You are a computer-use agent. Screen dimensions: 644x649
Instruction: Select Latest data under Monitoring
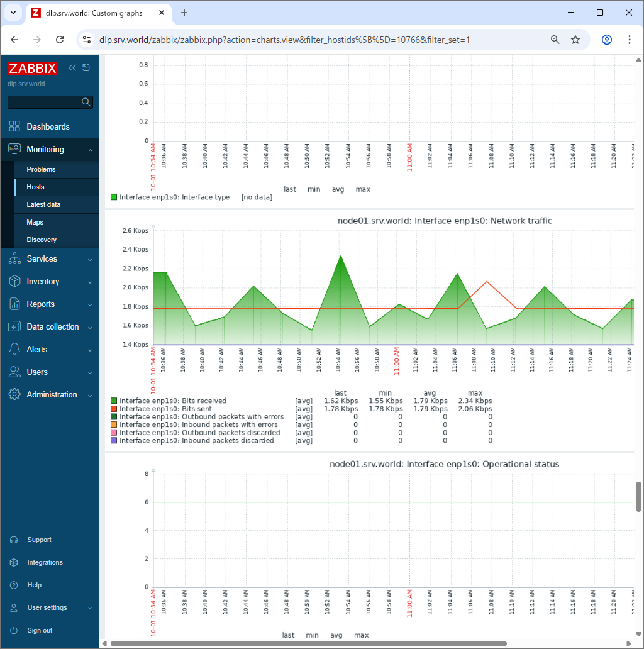coord(43,204)
